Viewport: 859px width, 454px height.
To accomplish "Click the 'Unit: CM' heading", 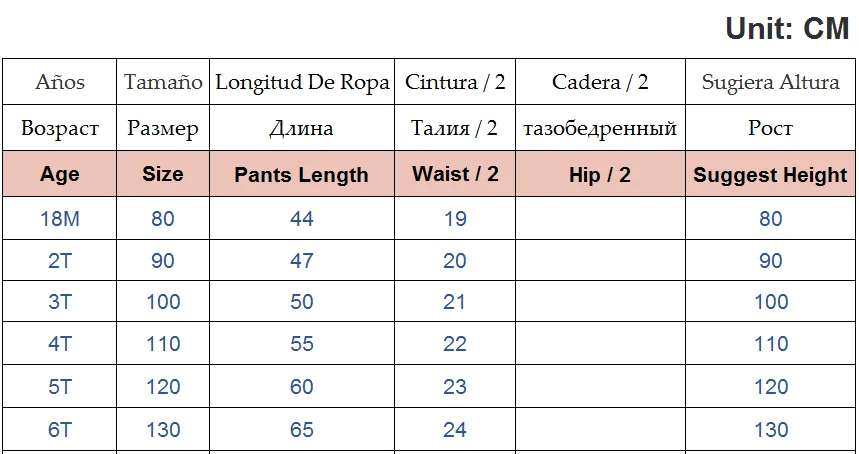I will click(x=787, y=29).
